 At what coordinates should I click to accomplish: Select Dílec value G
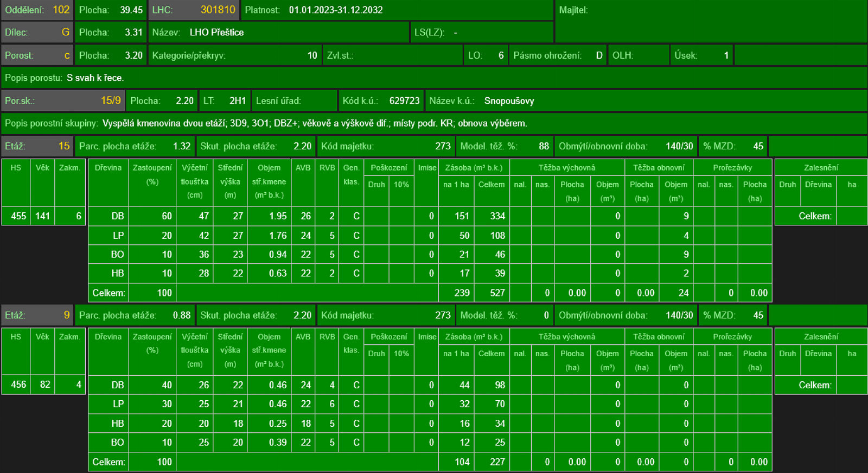pos(66,32)
